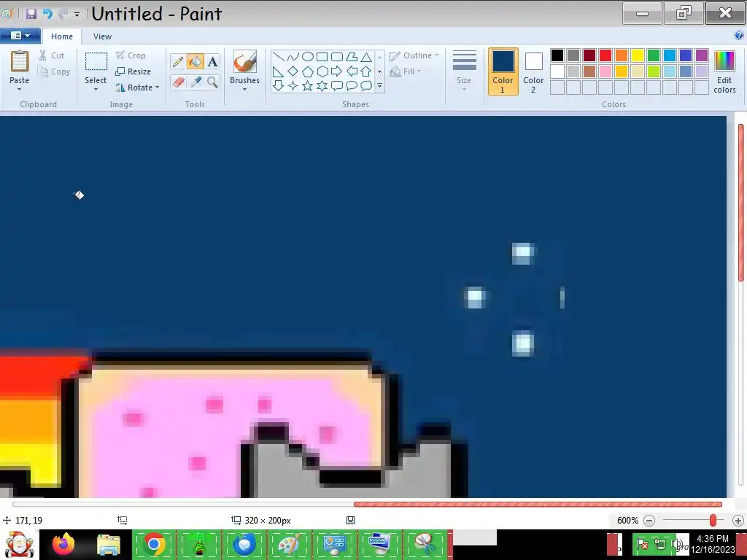This screenshot has height=560, width=747.
Task: Select the Pencil tool
Action: point(178,61)
